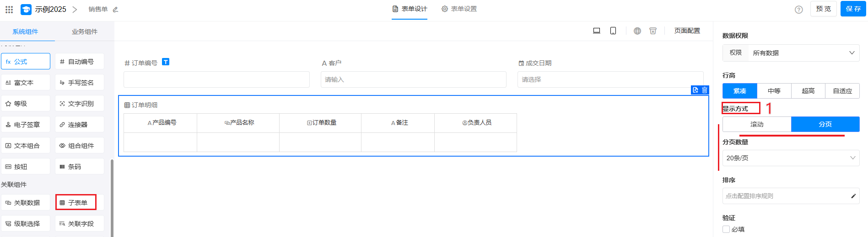Click the globe language icon
Screen dimensions: 868x237
[x=637, y=31]
